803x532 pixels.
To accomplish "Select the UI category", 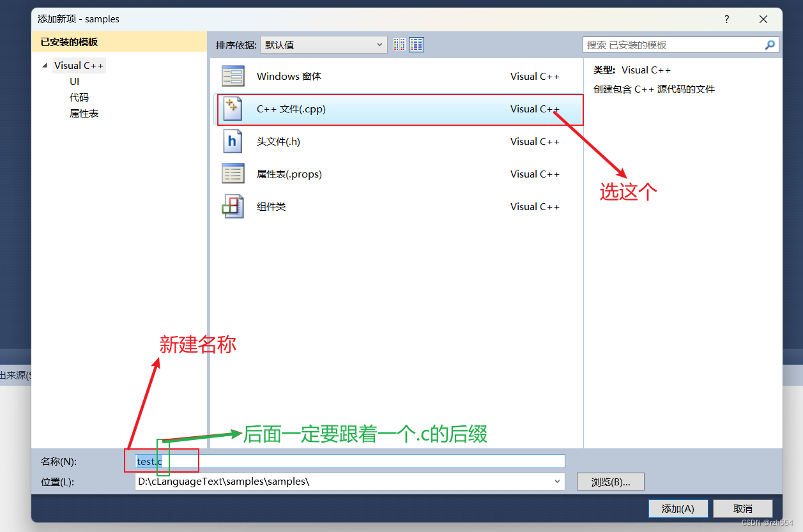I will (75, 81).
